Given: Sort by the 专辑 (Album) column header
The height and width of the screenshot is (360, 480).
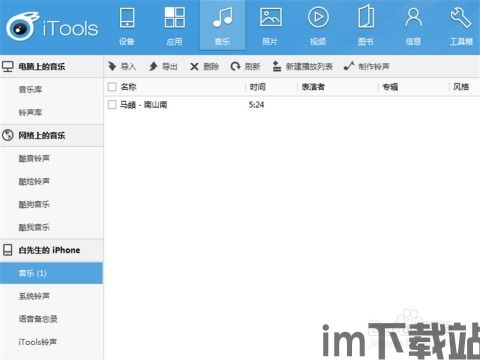Looking at the screenshot, I should coord(390,87).
